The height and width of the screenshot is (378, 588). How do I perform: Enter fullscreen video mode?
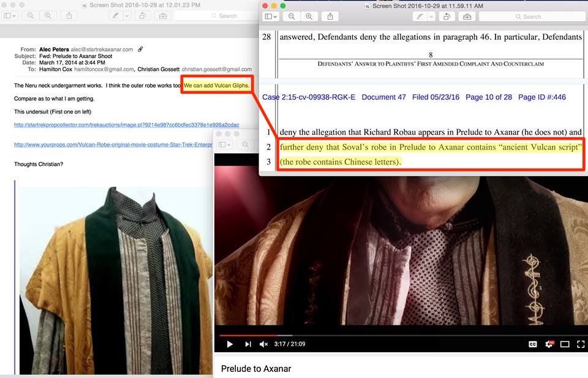pos(581,344)
